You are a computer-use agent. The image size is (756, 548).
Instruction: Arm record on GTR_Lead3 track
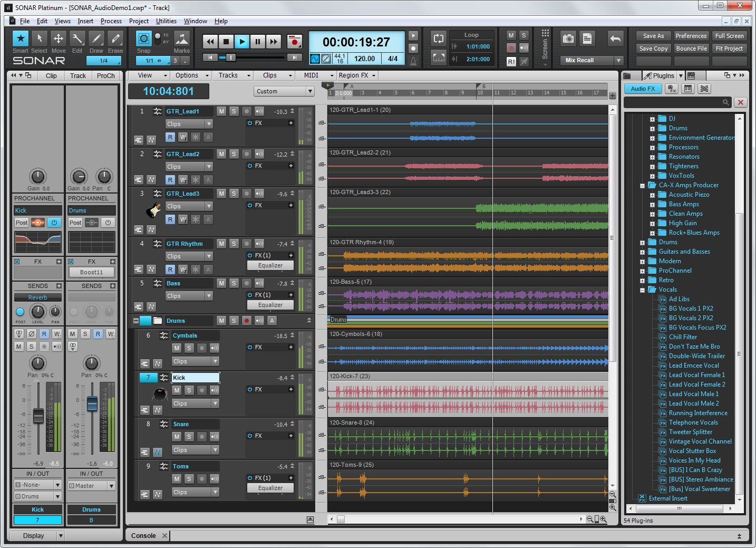(247, 194)
